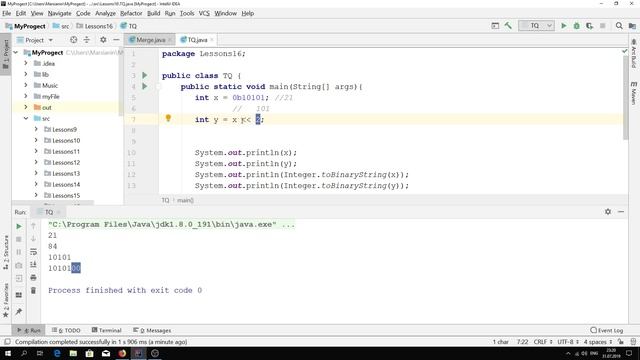Build project with the hammer icon

click(x=508, y=26)
